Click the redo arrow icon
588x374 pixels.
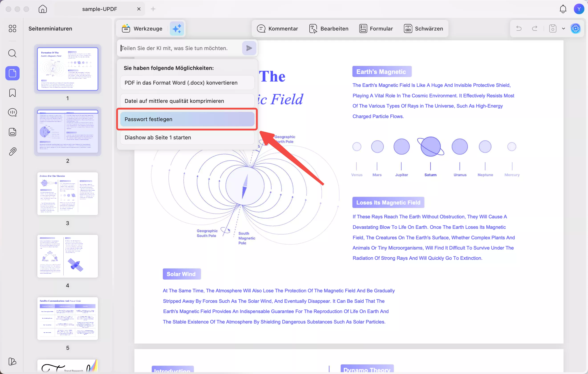[535, 28]
